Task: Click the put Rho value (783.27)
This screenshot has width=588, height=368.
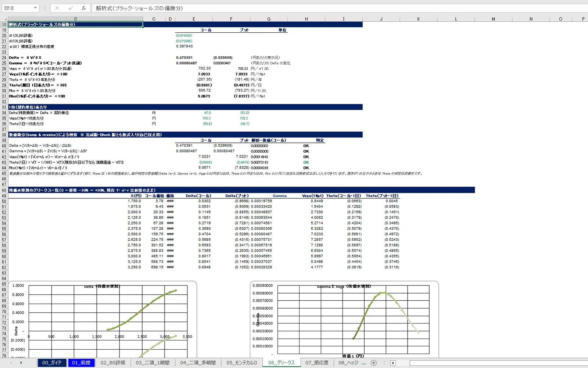Action: pyautogui.click(x=242, y=91)
